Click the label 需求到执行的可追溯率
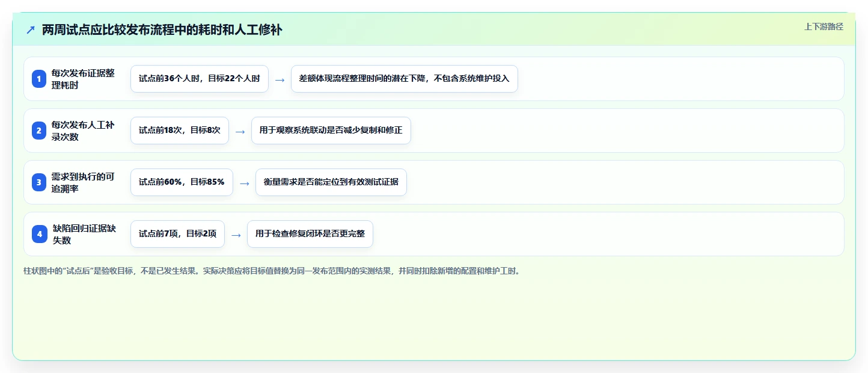 pyautogui.click(x=83, y=182)
